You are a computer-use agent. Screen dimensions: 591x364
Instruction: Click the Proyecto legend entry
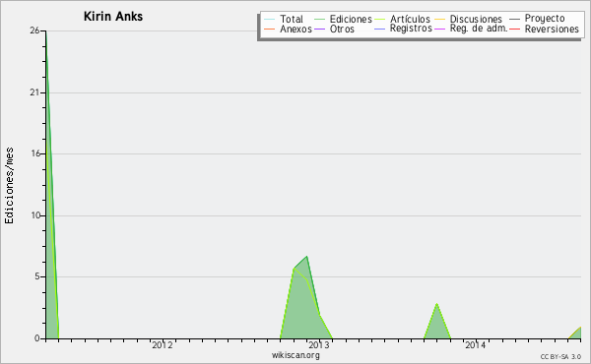tap(537, 18)
